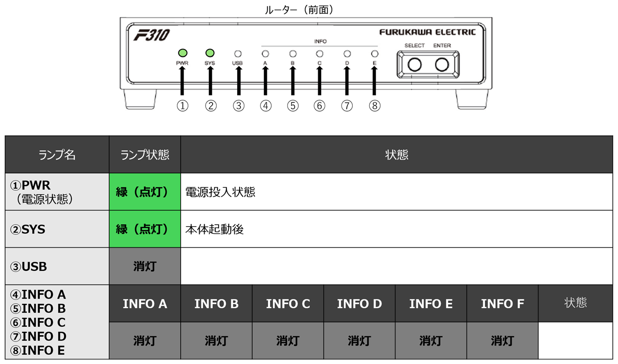The image size is (618, 364).
Task: Click the 本体起動後 status text
Action: tap(215, 230)
